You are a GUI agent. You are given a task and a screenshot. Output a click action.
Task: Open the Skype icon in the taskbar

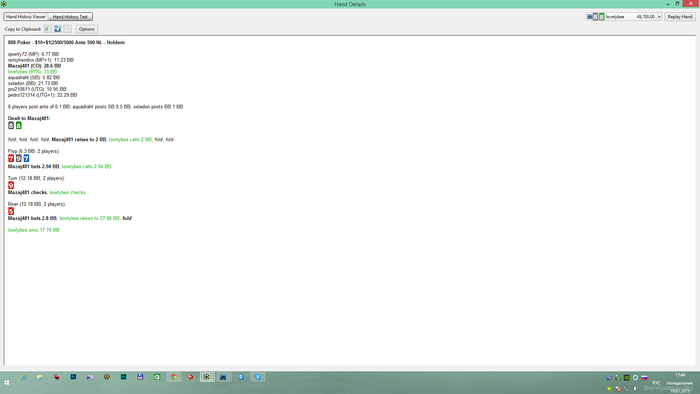[258, 377]
